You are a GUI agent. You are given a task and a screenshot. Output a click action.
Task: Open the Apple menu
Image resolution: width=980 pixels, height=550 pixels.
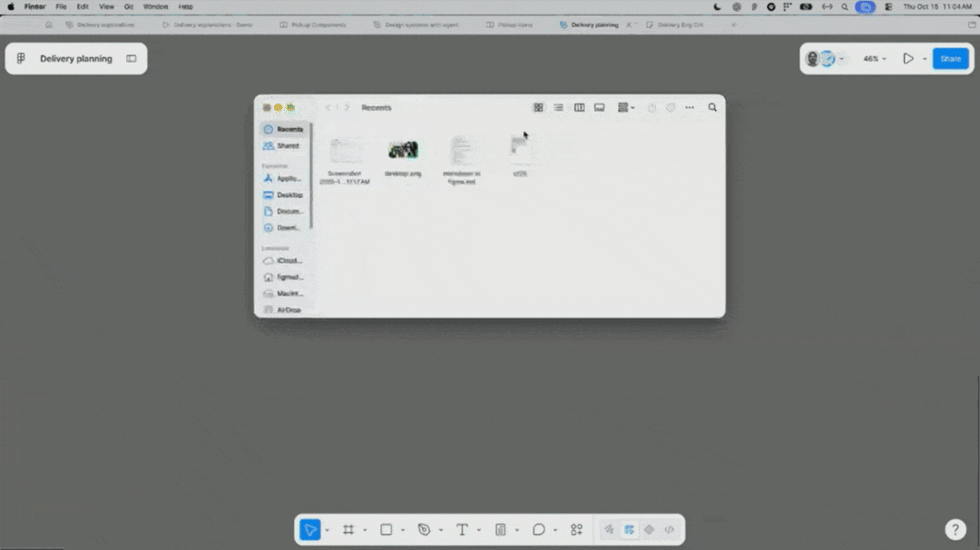11,7
